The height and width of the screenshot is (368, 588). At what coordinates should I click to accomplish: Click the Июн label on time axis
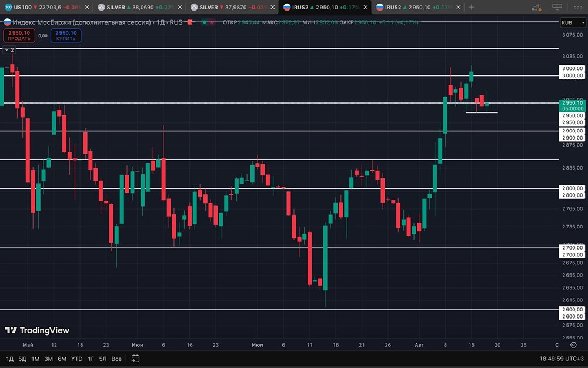(137, 344)
